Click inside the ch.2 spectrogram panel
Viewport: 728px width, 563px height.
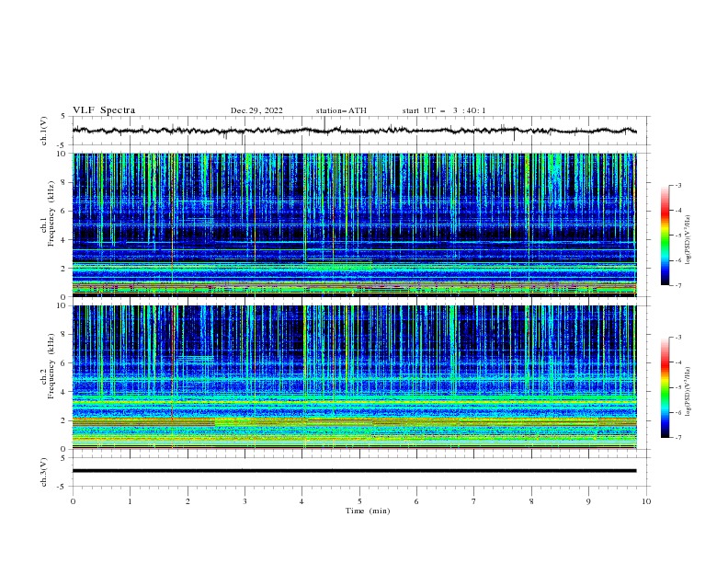(354, 377)
